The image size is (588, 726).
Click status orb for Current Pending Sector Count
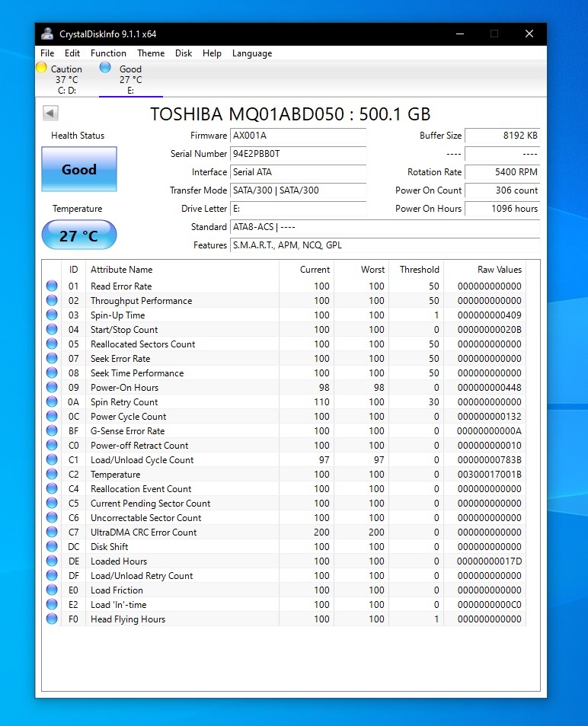[x=52, y=503]
